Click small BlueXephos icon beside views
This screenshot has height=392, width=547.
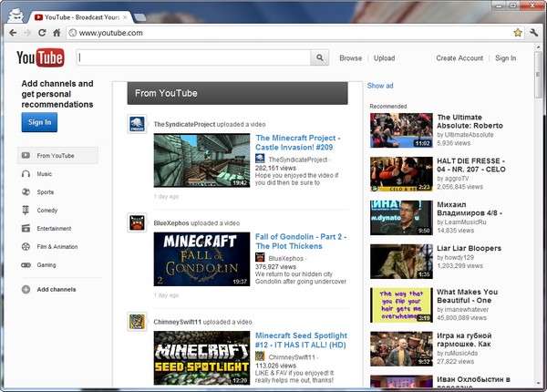(x=260, y=257)
